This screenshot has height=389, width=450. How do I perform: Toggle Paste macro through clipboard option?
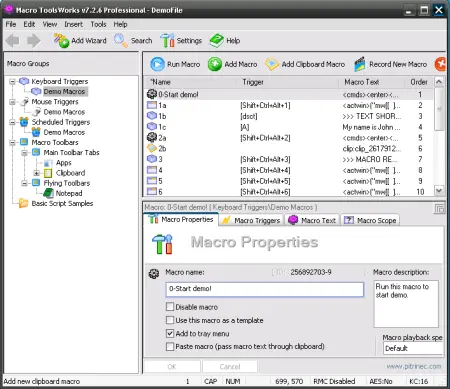170,346
